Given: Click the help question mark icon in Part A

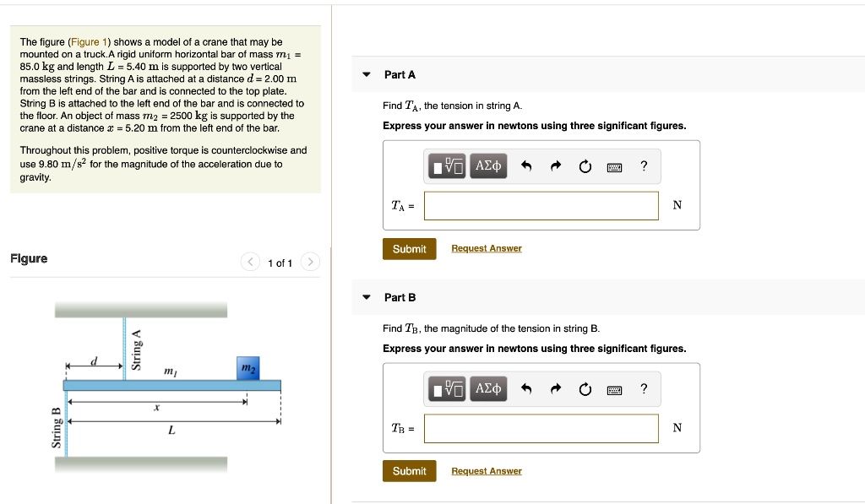Looking at the screenshot, I should click(644, 165).
